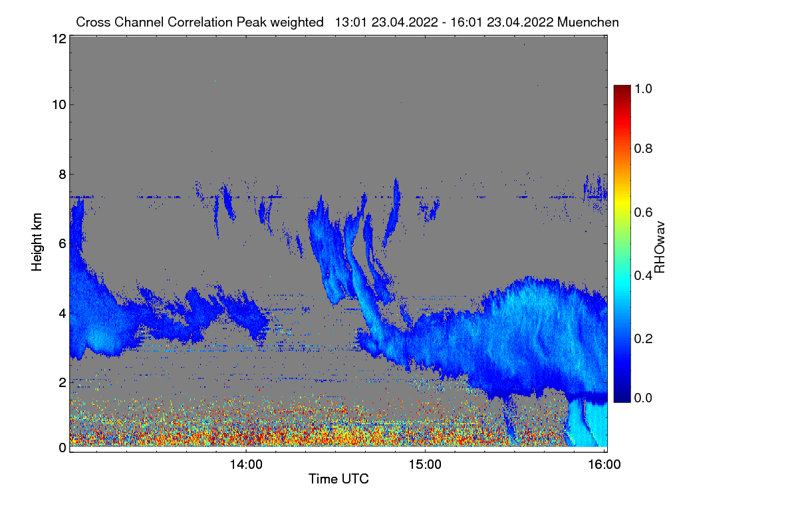Click the height axis label '2'
The width and height of the screenshot is (798, 532).
click(62, 382)
